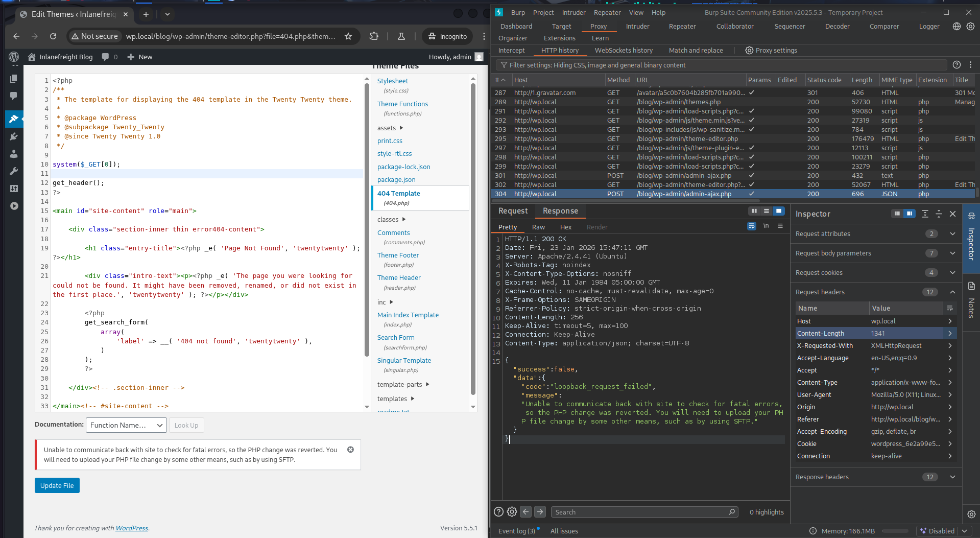Switch to the Repeater tab in Burp
The width and height of the screenshot is (980, 538).
tap(682, 26)
